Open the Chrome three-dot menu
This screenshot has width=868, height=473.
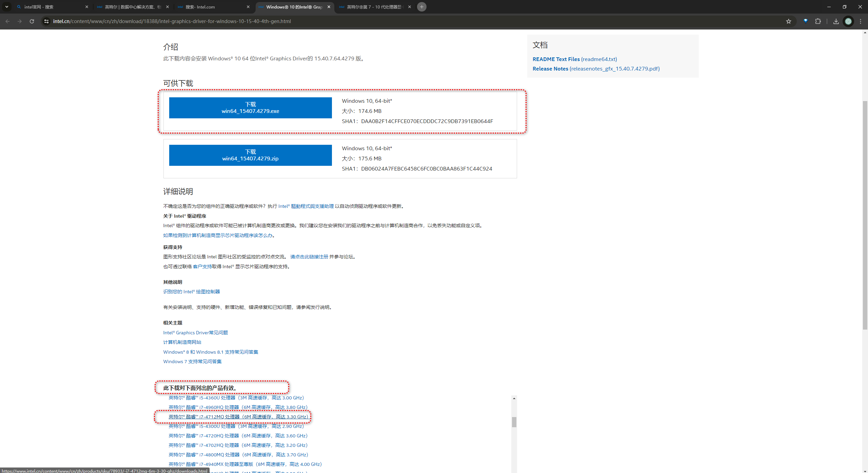[861, 21]
